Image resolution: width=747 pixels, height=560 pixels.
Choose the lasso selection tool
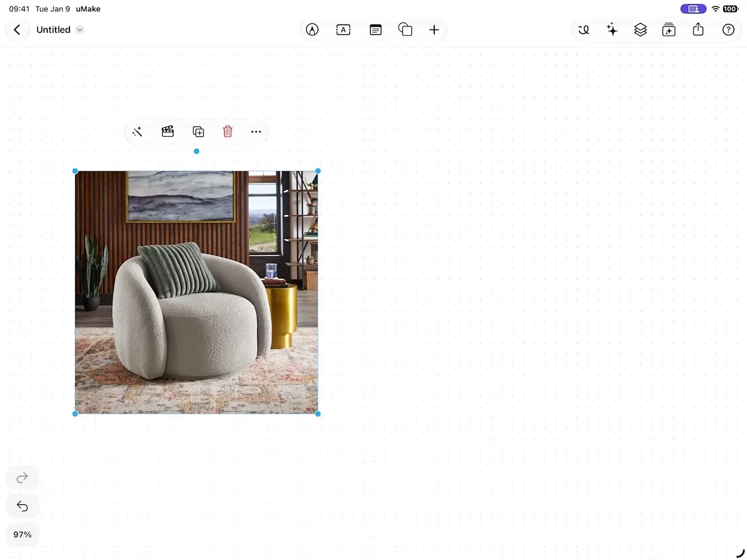coord(584,30)
